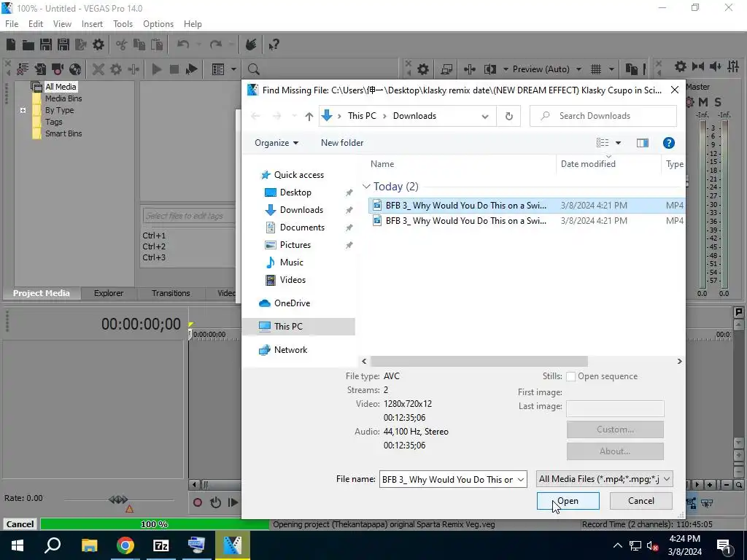Open Video Preview settings gear icon

pos(422,69)
